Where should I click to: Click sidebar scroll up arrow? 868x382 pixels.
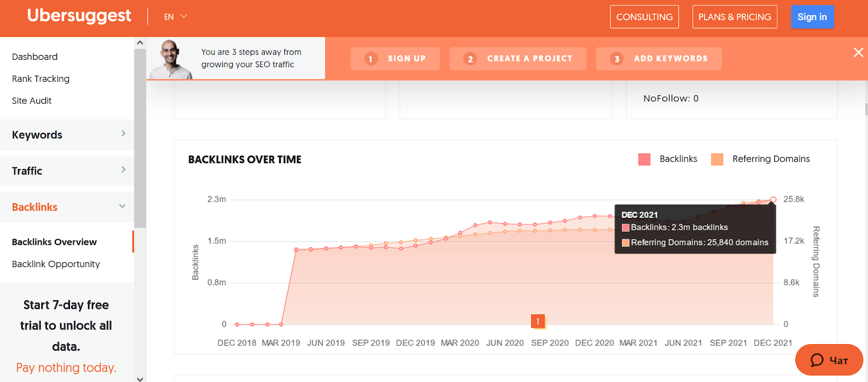[140, 43]
